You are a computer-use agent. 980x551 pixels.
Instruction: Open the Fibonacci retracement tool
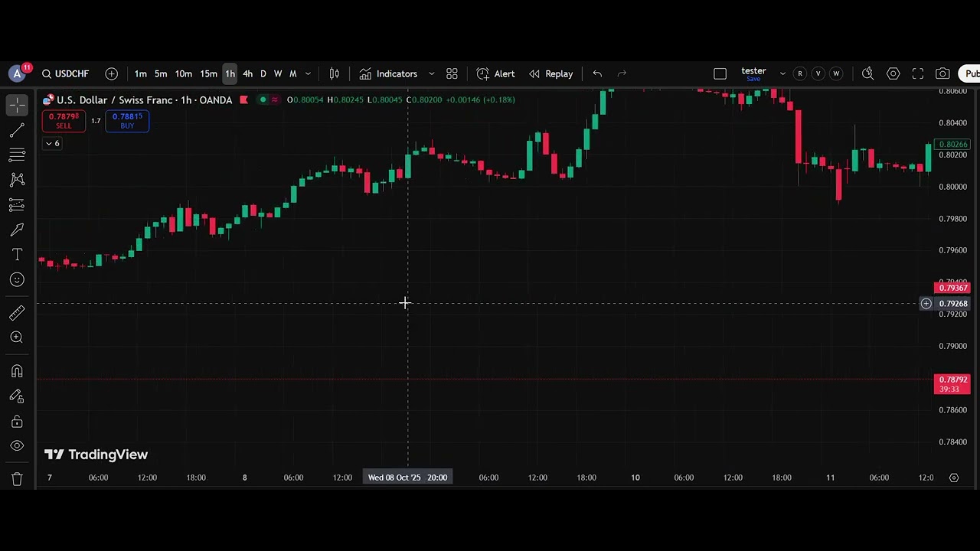tap(17, 155)
